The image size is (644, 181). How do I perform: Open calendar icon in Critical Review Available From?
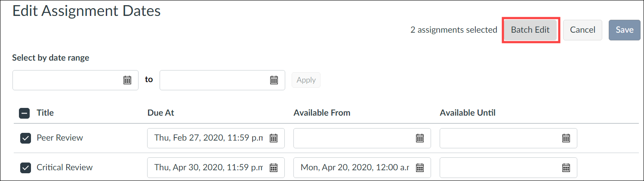click(420, 168)
